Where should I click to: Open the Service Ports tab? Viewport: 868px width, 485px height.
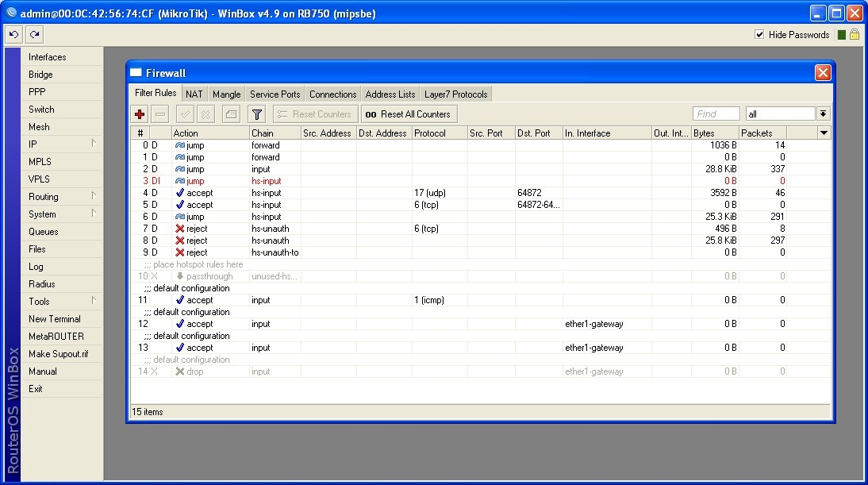click(275, 94)
